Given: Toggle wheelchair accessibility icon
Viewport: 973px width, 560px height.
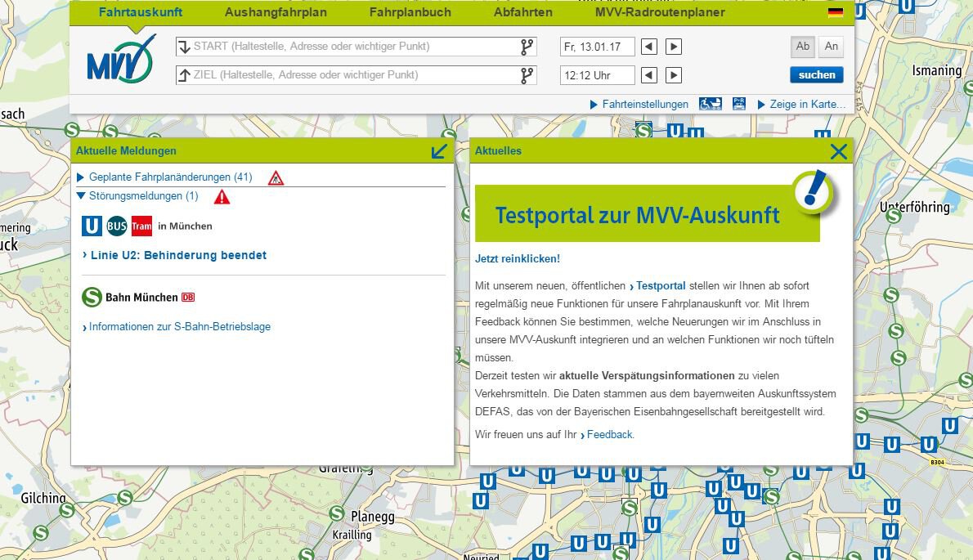Looking at the screenshot, I should pos(710,104).
